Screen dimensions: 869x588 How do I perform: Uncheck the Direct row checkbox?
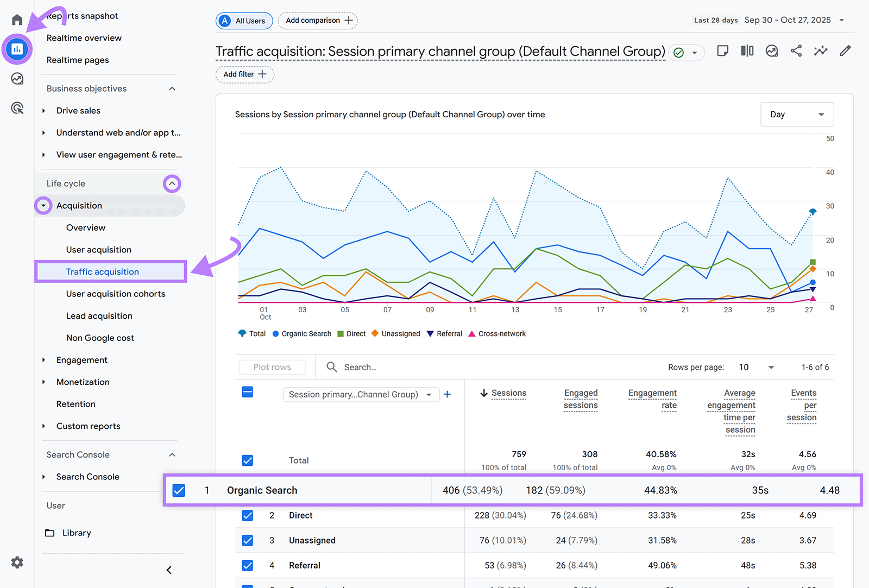247,515
